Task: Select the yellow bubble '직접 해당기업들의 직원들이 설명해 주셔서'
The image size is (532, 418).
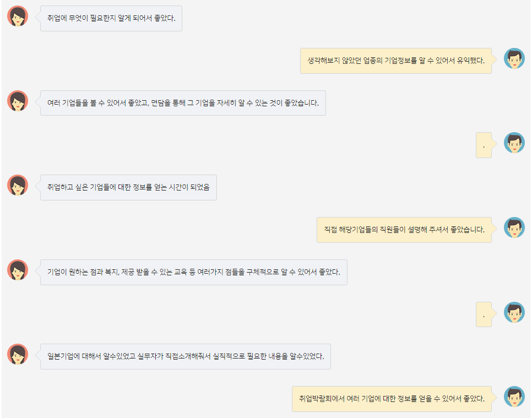Action: pyautogui.click(x=404, y=230)
